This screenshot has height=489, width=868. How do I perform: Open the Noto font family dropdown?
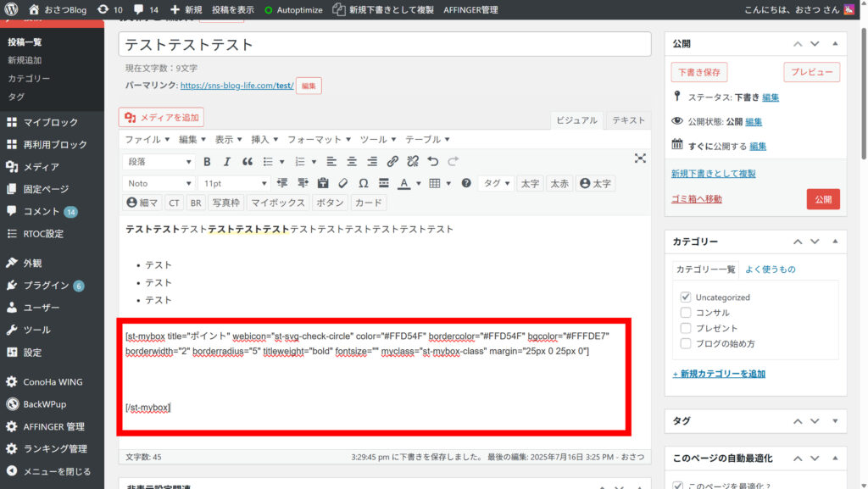click(159, 183)
